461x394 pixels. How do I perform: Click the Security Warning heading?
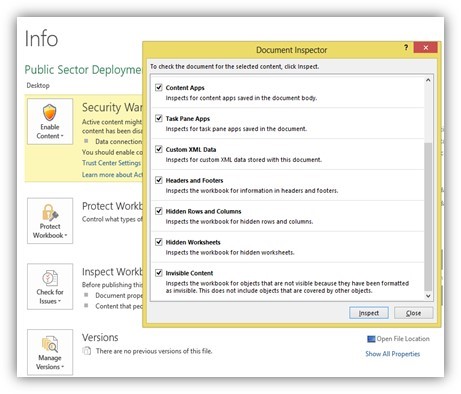[112, 107]
